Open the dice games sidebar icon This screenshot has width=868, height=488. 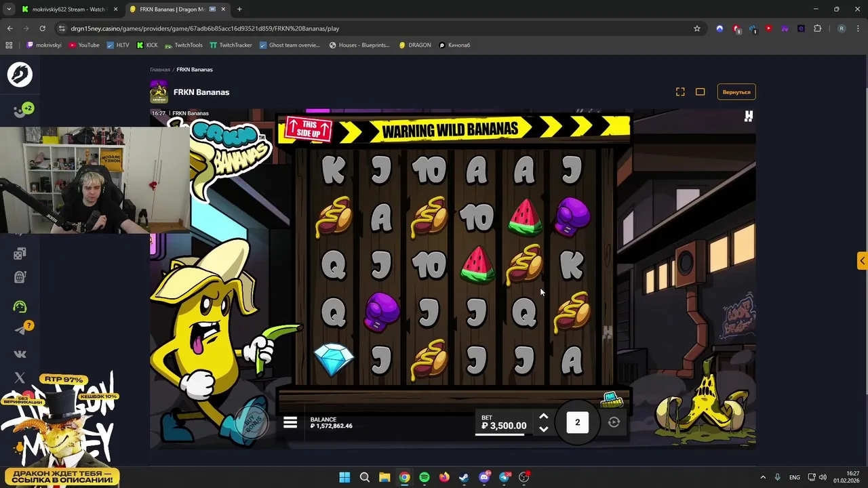point(20,253)
